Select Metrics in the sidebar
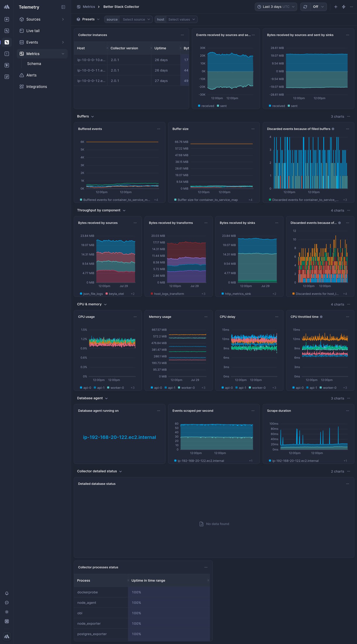357x644 pixels. pyautogui.click(x=42, y=54)
